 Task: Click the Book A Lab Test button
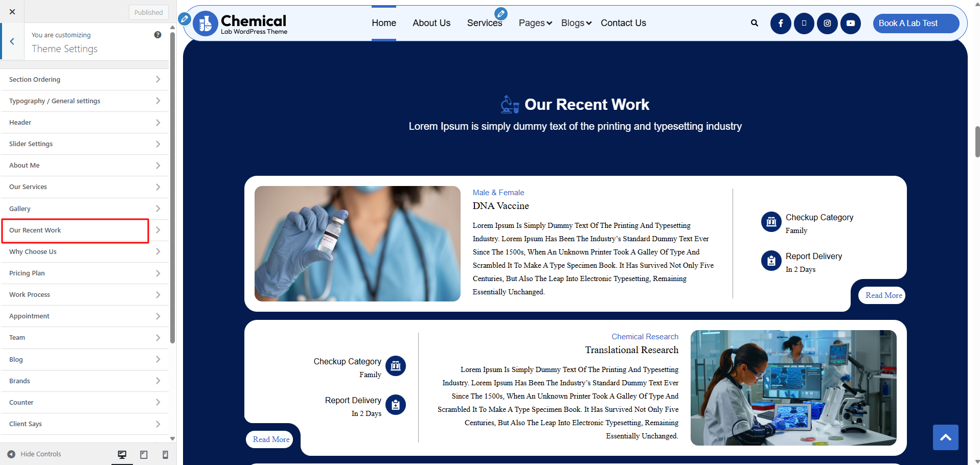coord(915,23)
